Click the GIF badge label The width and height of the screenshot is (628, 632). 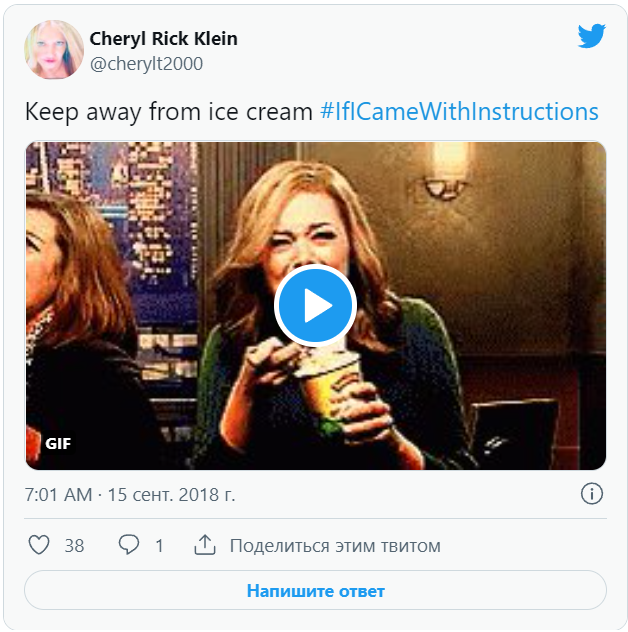[58, 443]
